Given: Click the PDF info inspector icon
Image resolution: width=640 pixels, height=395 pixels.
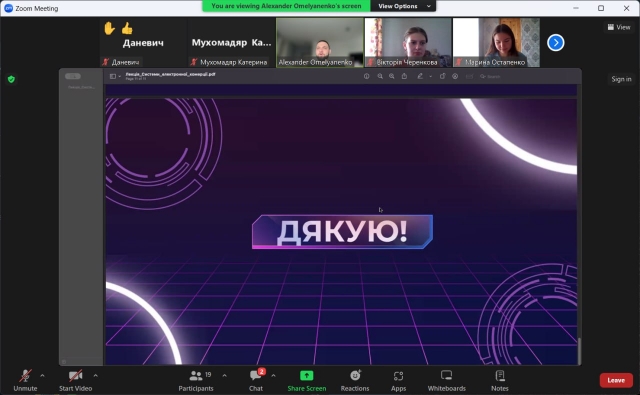Looking at the screenshot, I should (x=367, y=76).
